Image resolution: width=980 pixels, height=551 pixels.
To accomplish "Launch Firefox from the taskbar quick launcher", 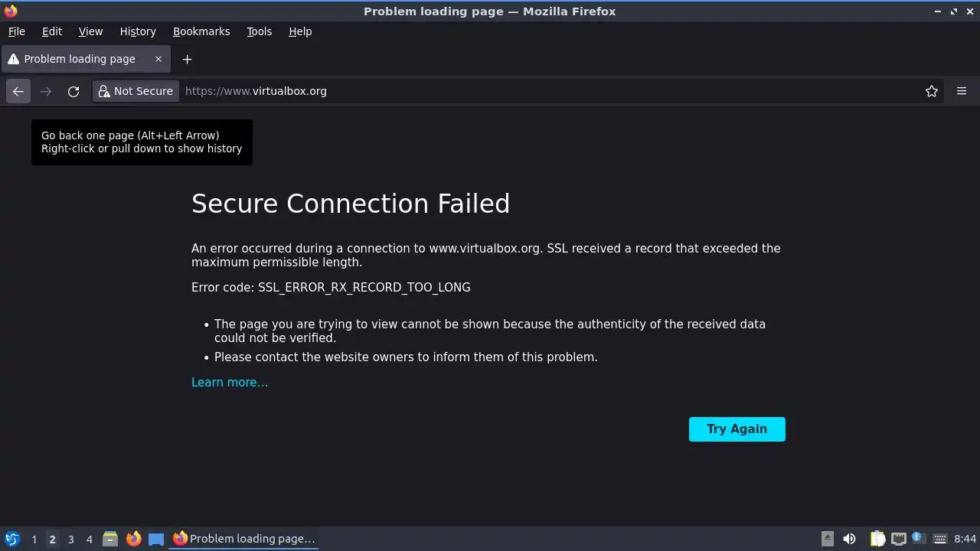I will pyautogui.click(x=133, y=539).
